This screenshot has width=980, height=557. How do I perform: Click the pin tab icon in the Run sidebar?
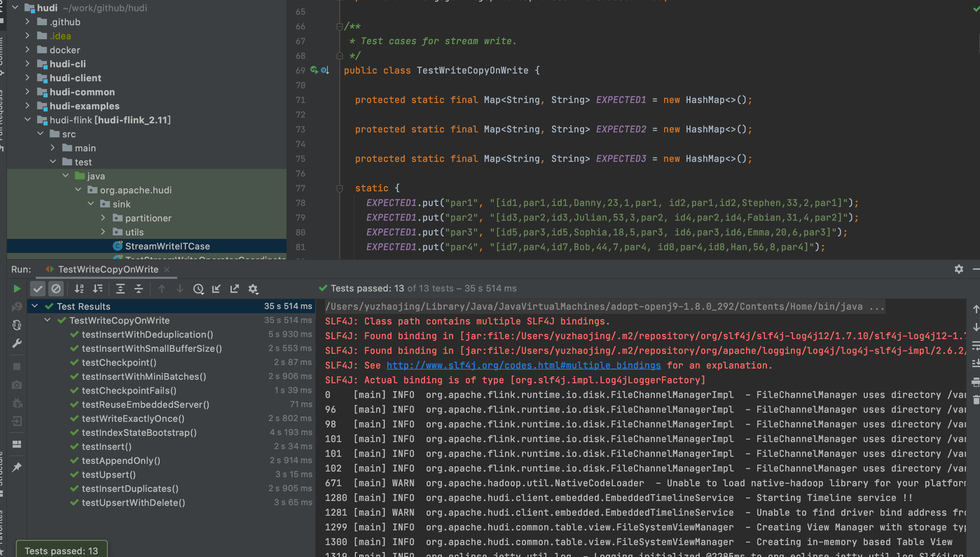click(17, 467)
